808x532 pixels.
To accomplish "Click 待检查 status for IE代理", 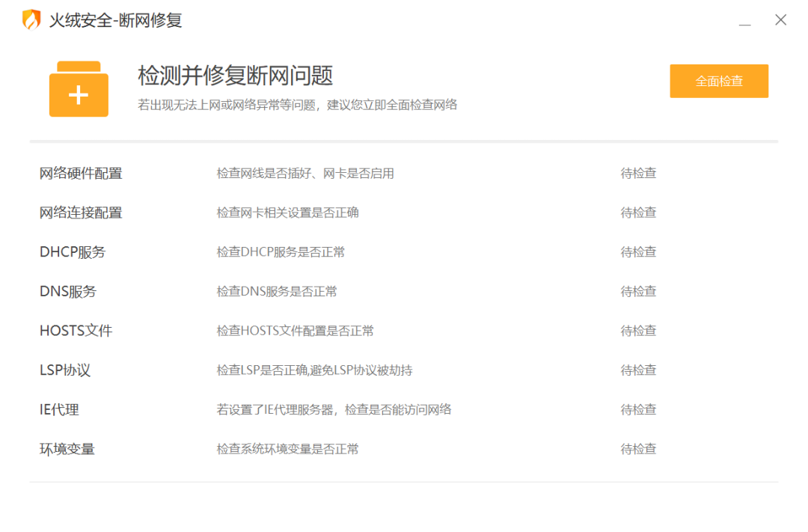I will point(638,410).
